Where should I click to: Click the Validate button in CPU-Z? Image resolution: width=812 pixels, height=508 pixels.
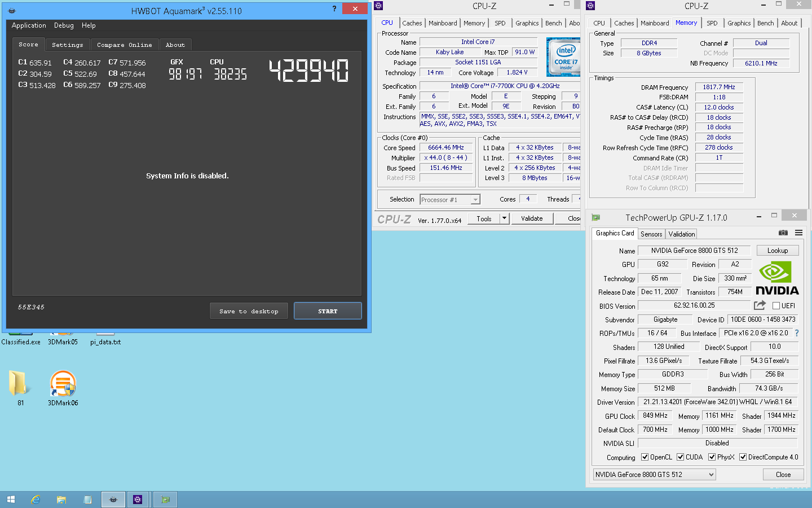532,218
